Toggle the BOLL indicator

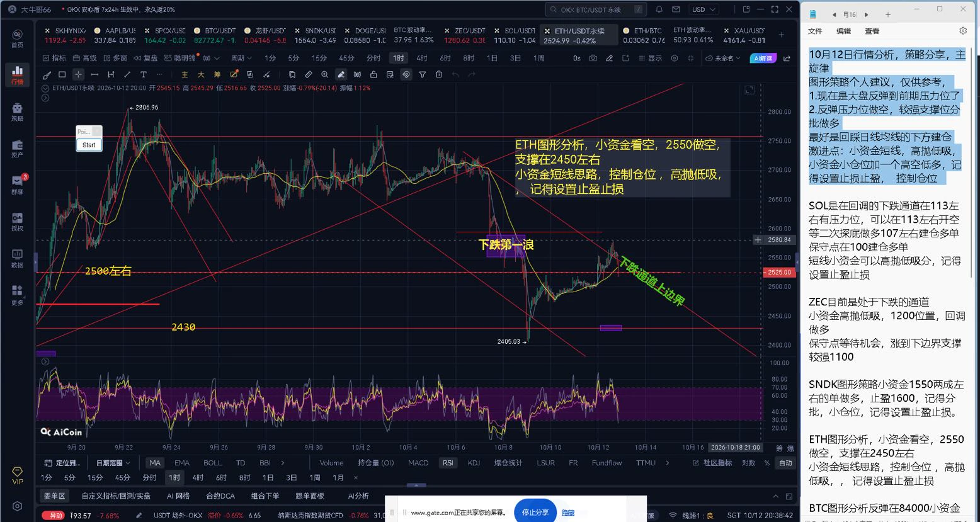click(x=212, y=463)
